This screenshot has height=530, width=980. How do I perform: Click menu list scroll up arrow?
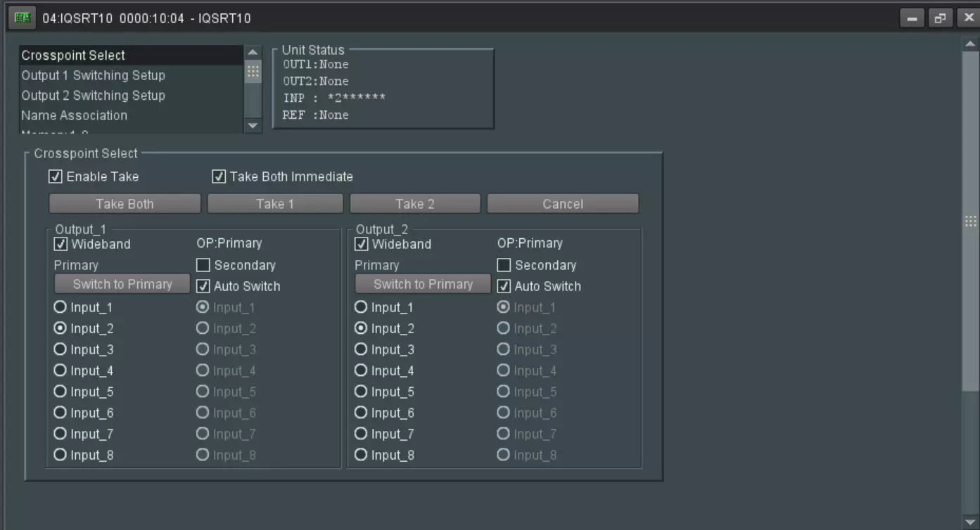click(x=253, y=53)
